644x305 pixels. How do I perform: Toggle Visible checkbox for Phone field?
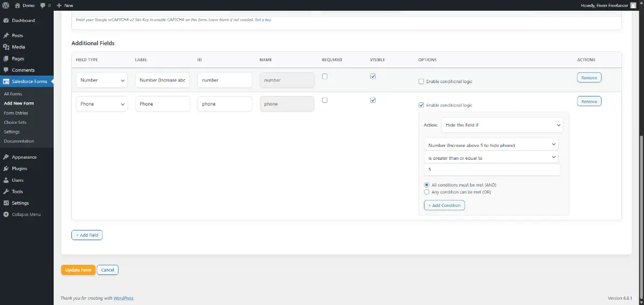pos(373,100)
